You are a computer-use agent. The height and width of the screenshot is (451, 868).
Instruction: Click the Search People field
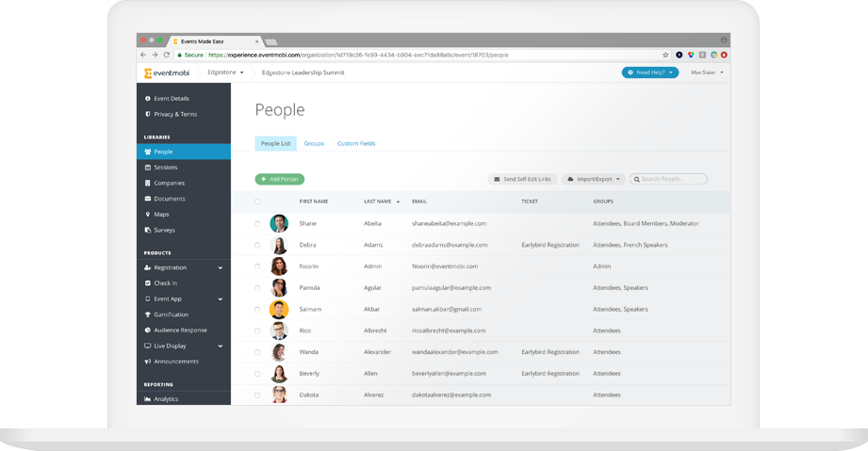coord(668,179)
